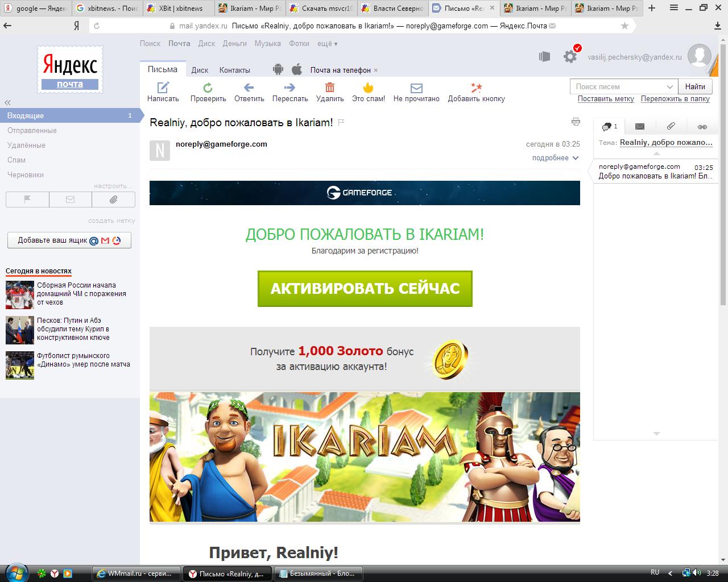
Task: Open news about Сборная России hockey
Action: pyautogui.click(x=81, y=294)
